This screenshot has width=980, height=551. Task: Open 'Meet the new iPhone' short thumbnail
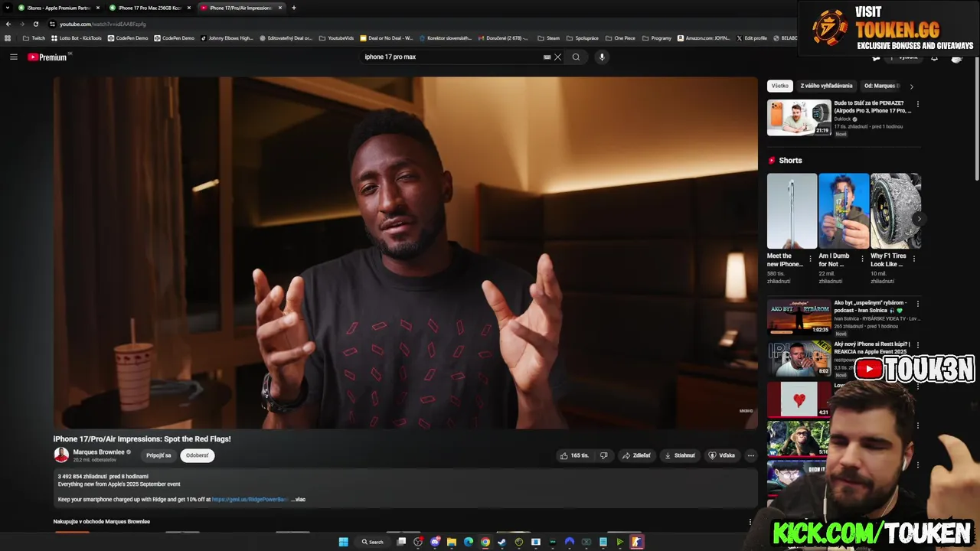[792, 210]
